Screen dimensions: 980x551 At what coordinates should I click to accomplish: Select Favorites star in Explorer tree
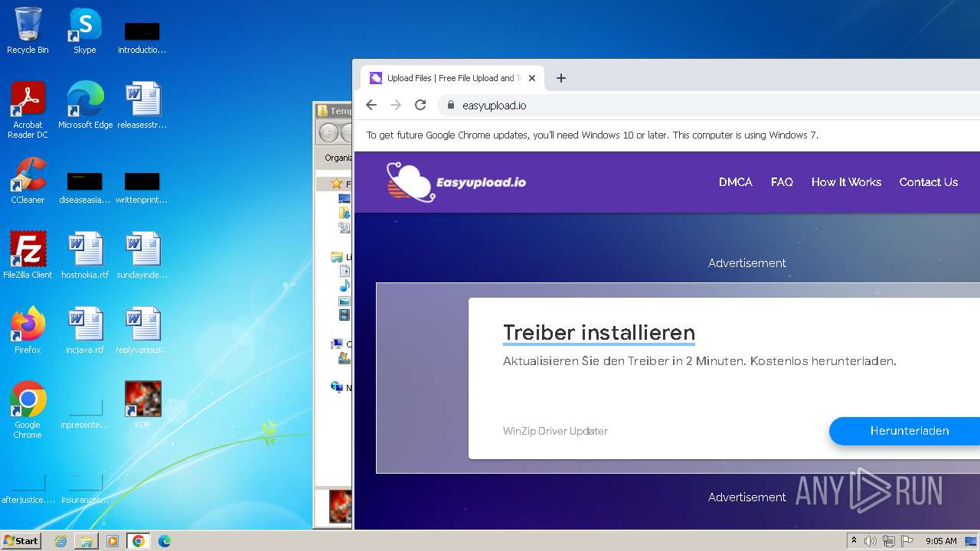pos(336,184)
